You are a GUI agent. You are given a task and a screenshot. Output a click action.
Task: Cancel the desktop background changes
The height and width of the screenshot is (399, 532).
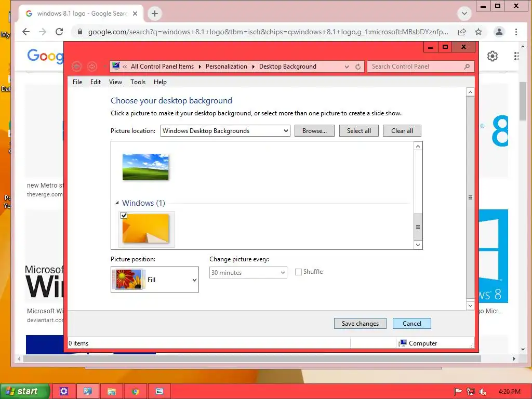[x=411, y=323]
